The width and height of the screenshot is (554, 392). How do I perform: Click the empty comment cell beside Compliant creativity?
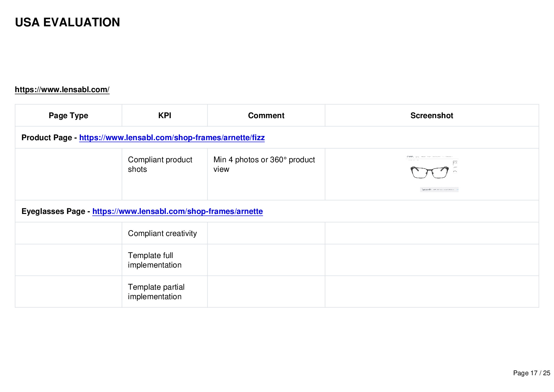point(266,233)
